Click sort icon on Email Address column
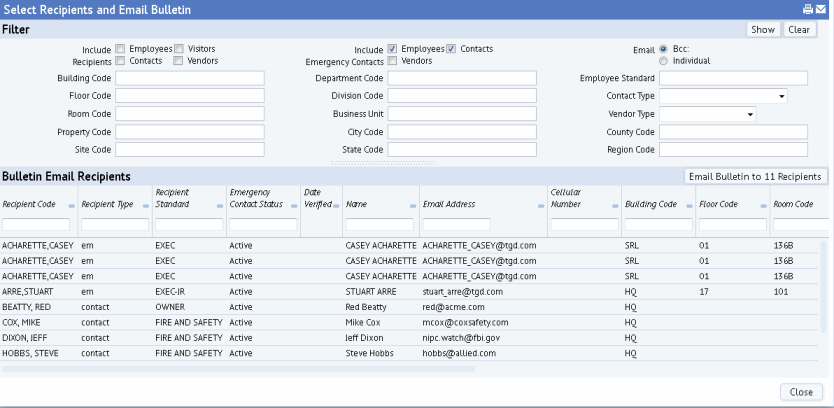 tap(541, 205)
